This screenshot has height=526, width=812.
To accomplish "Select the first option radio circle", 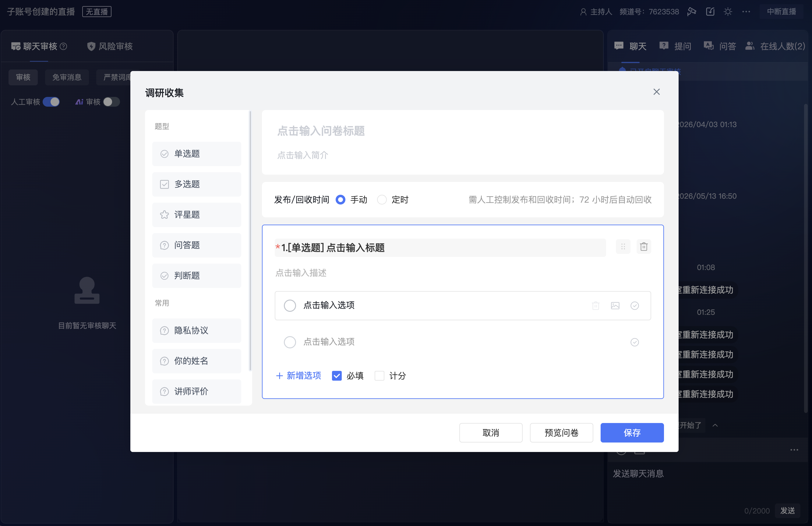I will pyautogui.click(x=290, y=305).
